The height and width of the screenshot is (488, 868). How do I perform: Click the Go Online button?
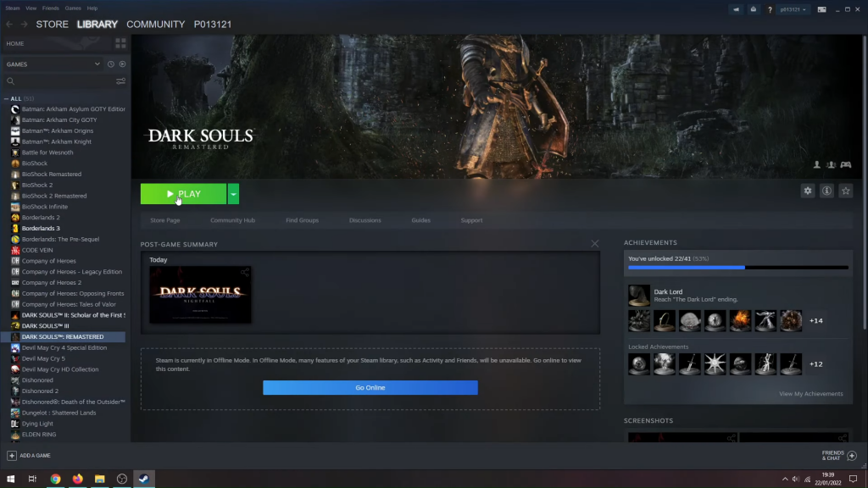pos(370,387)
